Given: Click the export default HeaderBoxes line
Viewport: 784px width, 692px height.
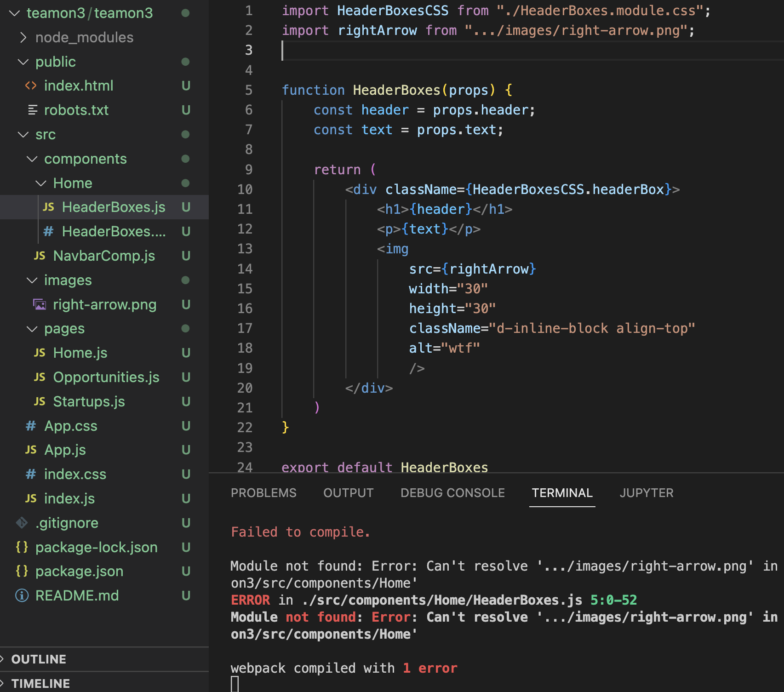Looking at the screenshot, I should (x=384, y=467).
